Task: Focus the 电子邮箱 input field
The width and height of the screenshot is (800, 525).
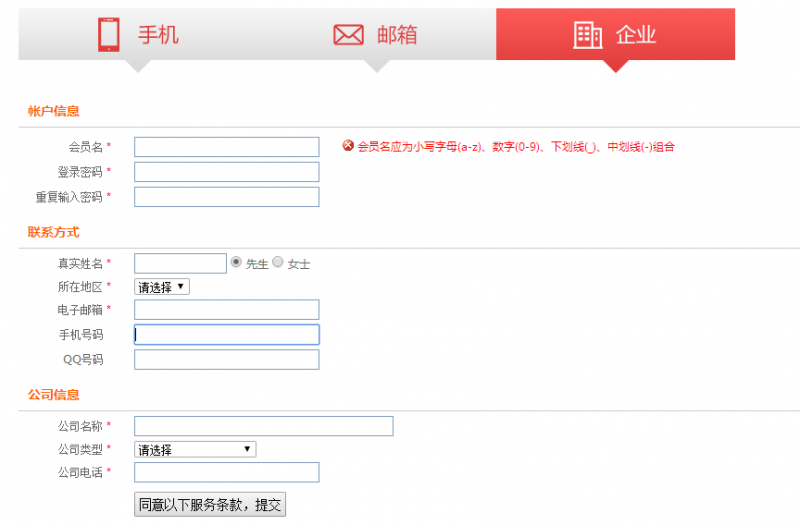Action: 227,310
